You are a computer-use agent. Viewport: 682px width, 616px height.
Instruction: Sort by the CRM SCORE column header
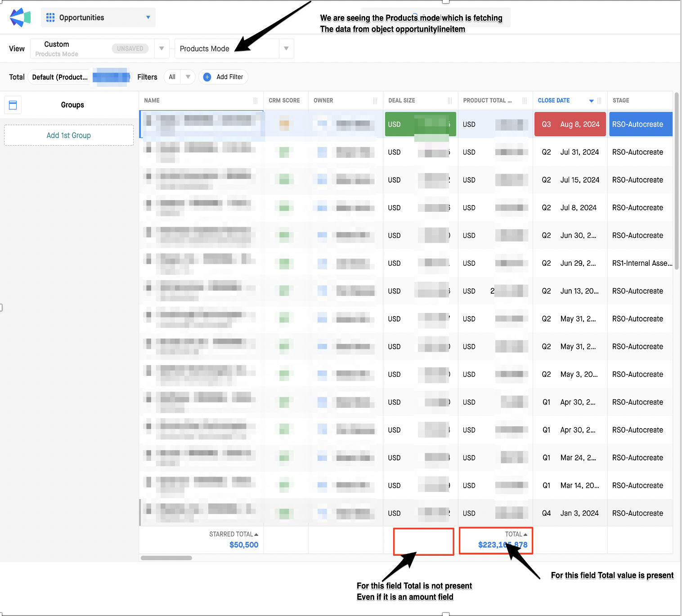pos(284,100)
